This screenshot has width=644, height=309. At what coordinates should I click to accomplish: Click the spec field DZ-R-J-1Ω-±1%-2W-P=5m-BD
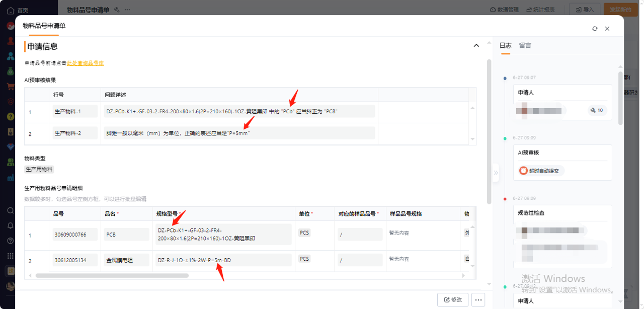click(223, 260)
